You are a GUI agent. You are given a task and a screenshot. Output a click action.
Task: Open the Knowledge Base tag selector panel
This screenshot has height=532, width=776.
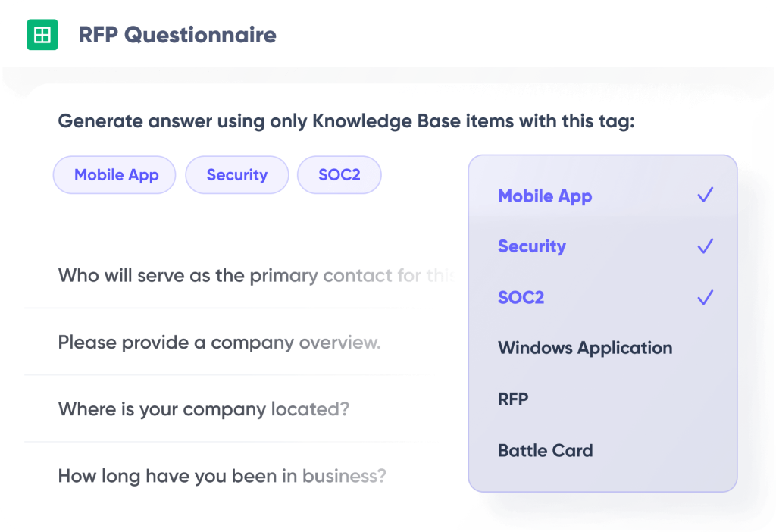point(602,322)
